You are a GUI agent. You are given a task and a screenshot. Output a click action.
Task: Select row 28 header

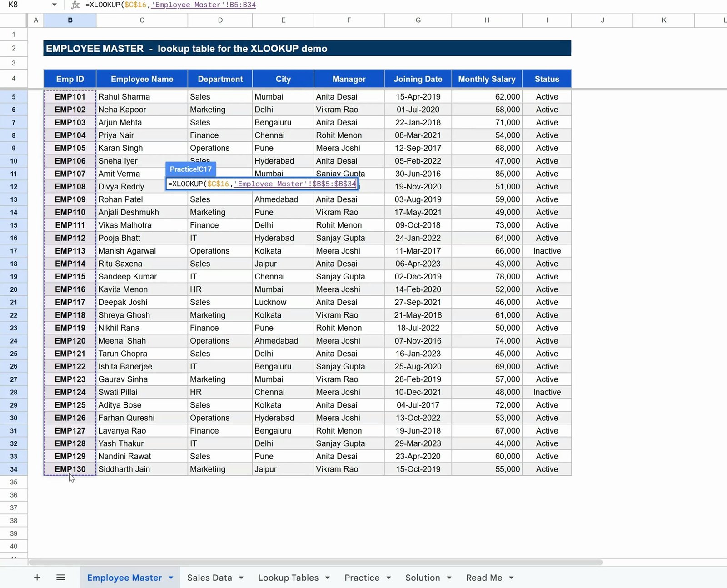point(14,392)
